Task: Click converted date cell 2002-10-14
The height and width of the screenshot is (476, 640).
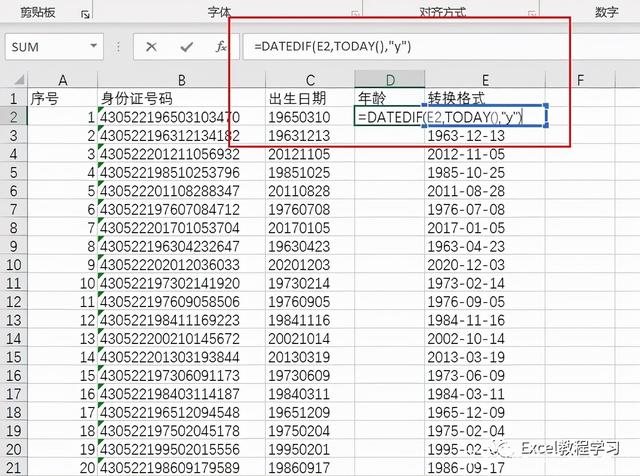Action: (485, 338)
